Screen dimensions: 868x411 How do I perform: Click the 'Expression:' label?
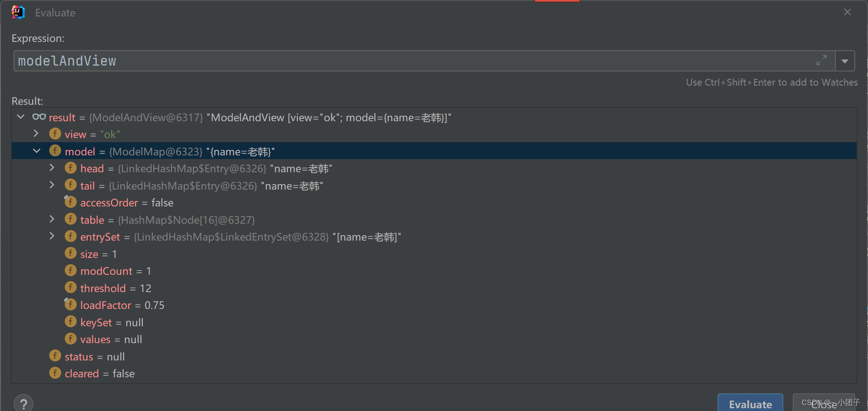click(38, 38)
